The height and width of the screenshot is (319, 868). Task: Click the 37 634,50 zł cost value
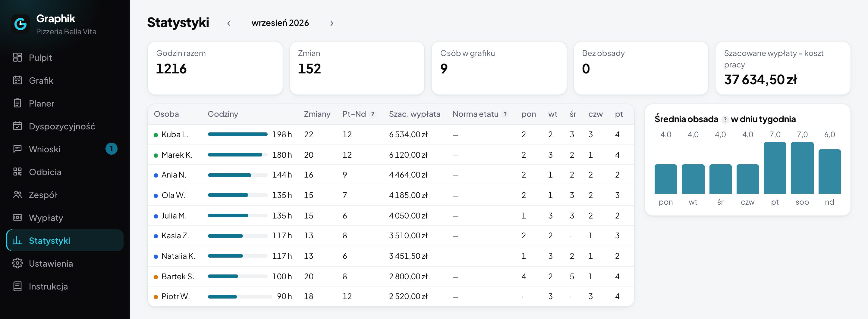click(x=760, y=80)
